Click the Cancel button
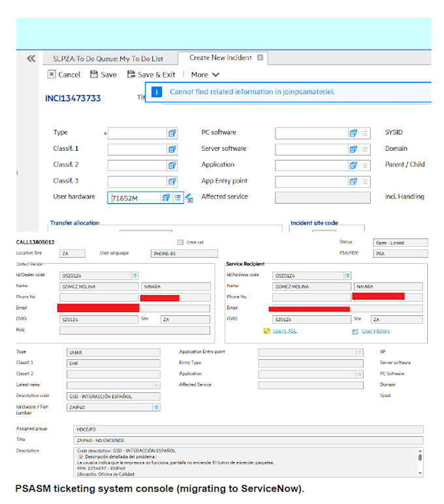 64,74
